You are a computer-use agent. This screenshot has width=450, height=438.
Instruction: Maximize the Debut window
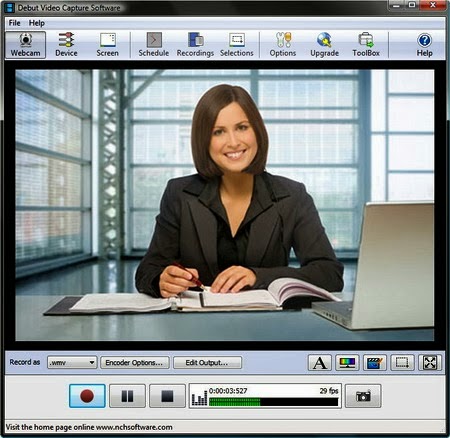tap(412, 6)
